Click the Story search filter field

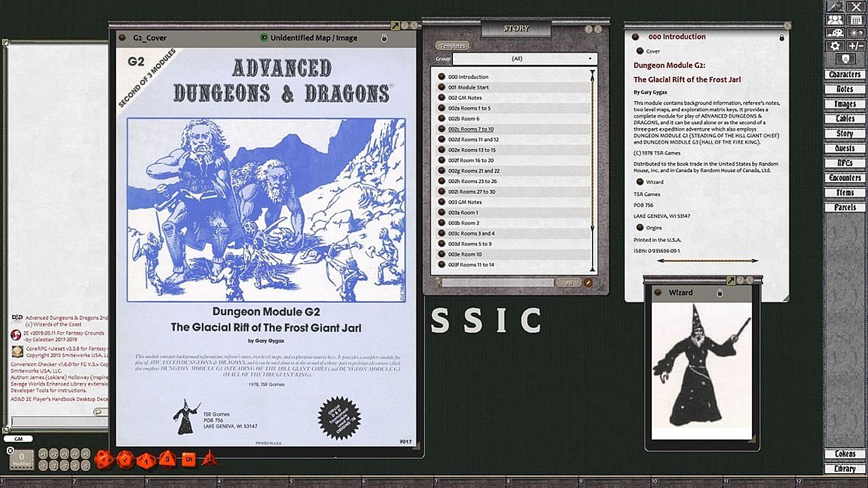[497, 283]
